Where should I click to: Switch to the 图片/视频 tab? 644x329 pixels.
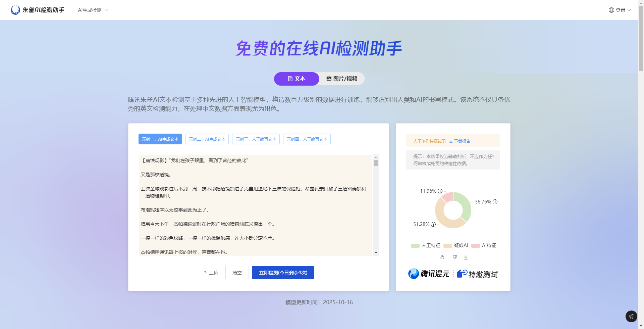coord(342,79)
